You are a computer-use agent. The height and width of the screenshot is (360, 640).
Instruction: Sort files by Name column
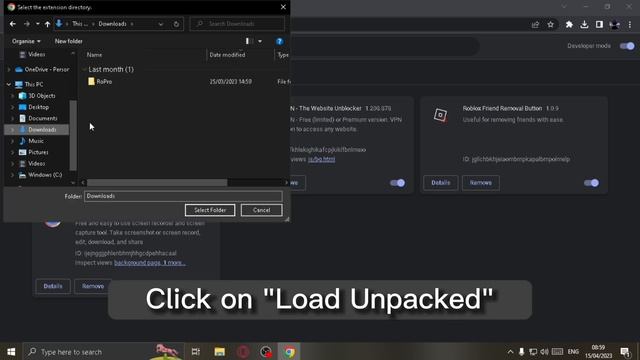pos(94,55)
